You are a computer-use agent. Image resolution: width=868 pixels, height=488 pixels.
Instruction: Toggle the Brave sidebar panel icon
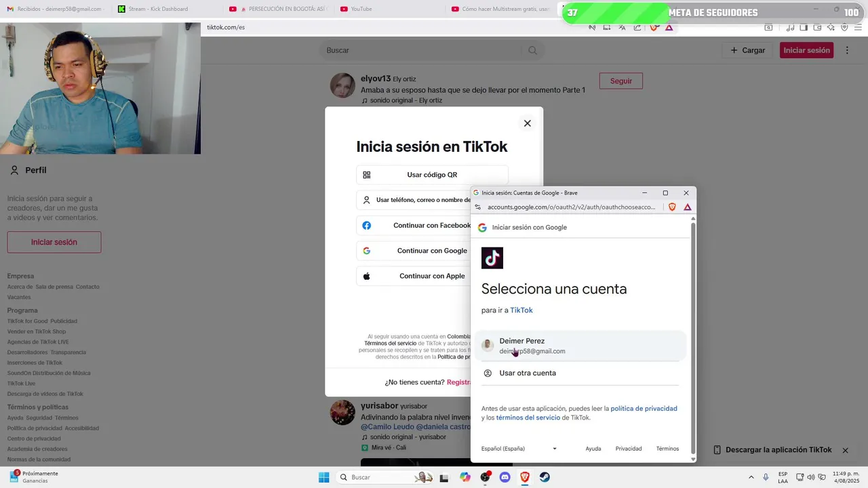point(804,27)
